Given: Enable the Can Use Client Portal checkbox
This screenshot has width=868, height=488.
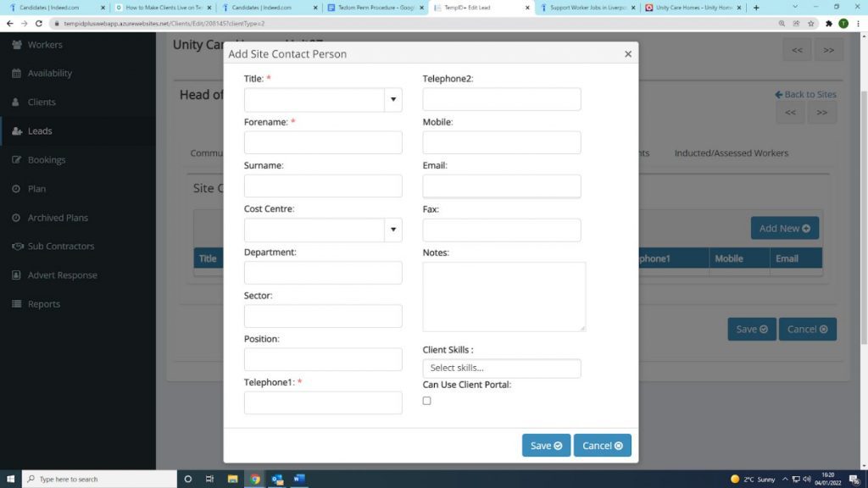Looking at the screenshot, I should coord(426,401).
